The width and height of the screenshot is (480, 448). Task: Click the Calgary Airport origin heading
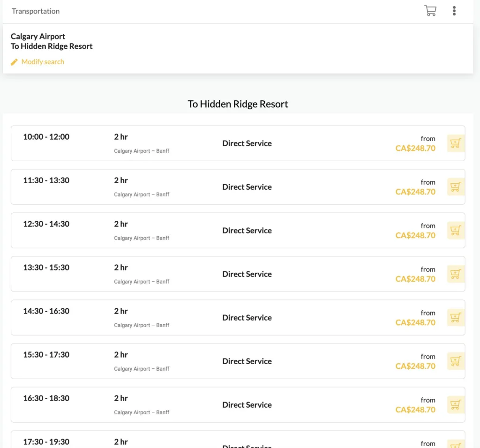pyautogui.click(x=38, y=37)
